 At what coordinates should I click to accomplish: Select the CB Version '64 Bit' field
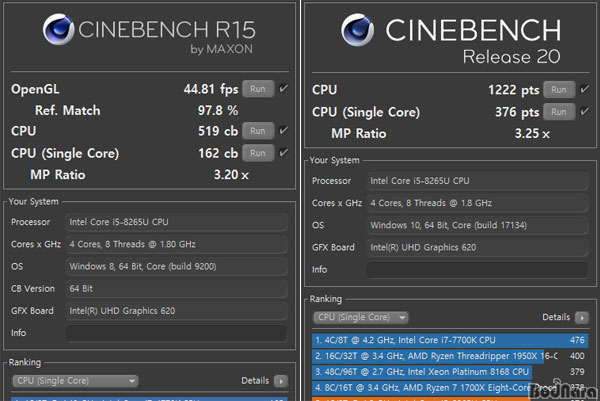pyautogui.click(x=176, y=289)
